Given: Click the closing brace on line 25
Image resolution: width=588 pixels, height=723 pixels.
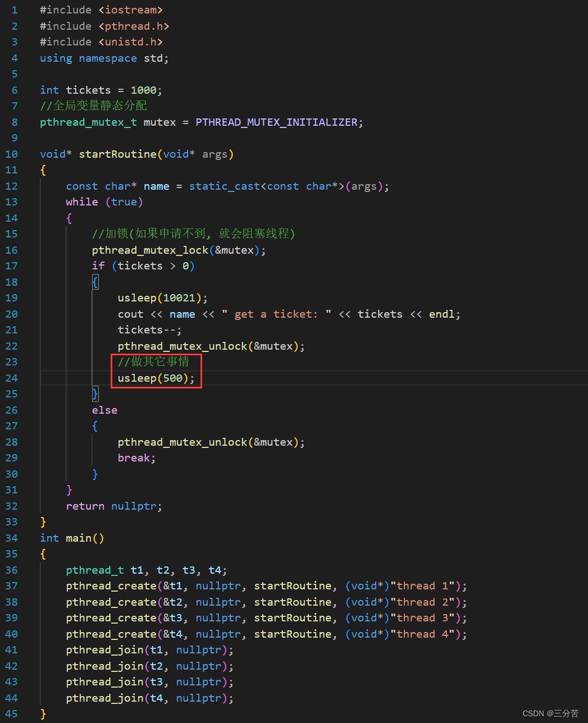Looking at the screenshot, I should [x=95, y=393].
